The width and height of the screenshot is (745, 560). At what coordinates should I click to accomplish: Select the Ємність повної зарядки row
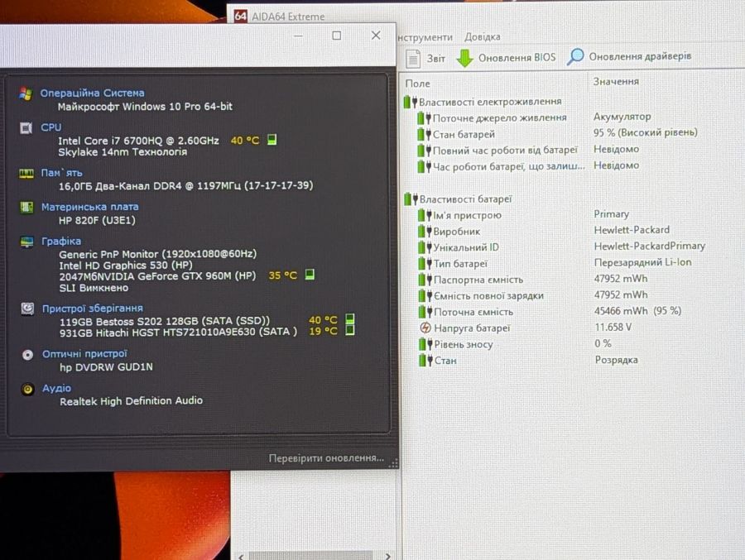point(533,295)
